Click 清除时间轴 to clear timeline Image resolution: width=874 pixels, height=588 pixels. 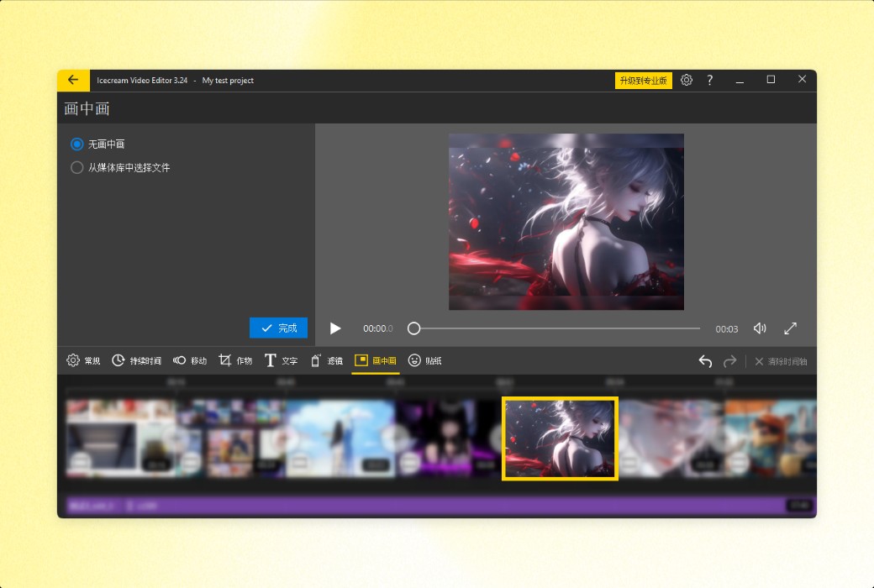point(784,360)
